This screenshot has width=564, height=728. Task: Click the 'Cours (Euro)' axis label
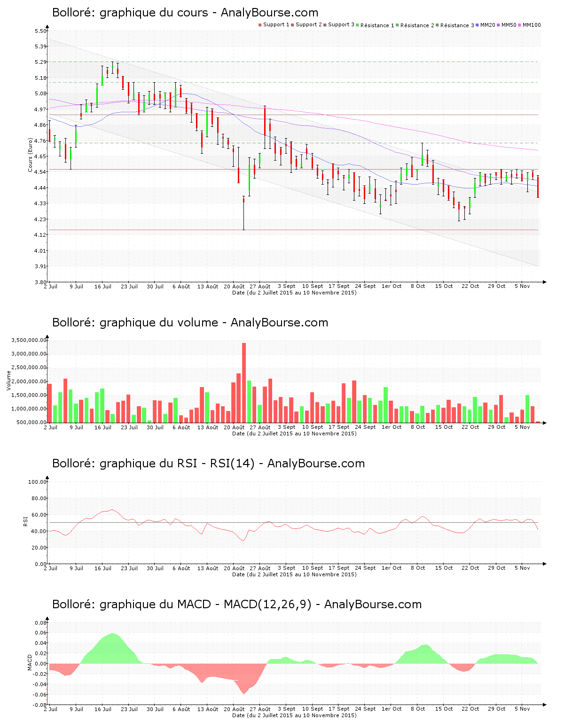coord(30,155)
